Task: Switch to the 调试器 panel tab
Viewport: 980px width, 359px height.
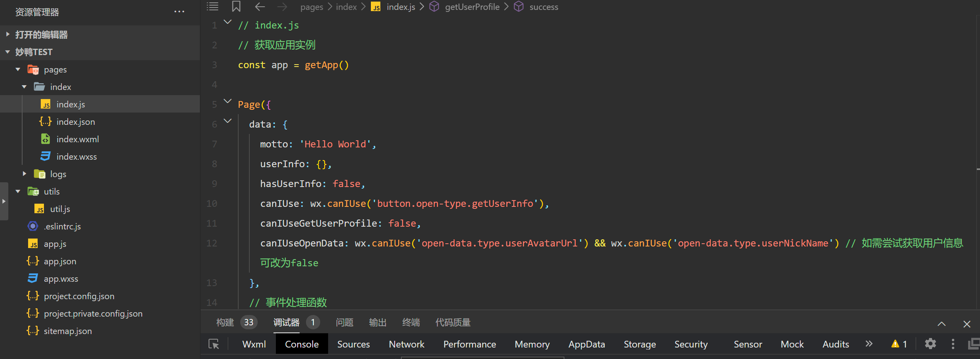Action: coord(286,323)
